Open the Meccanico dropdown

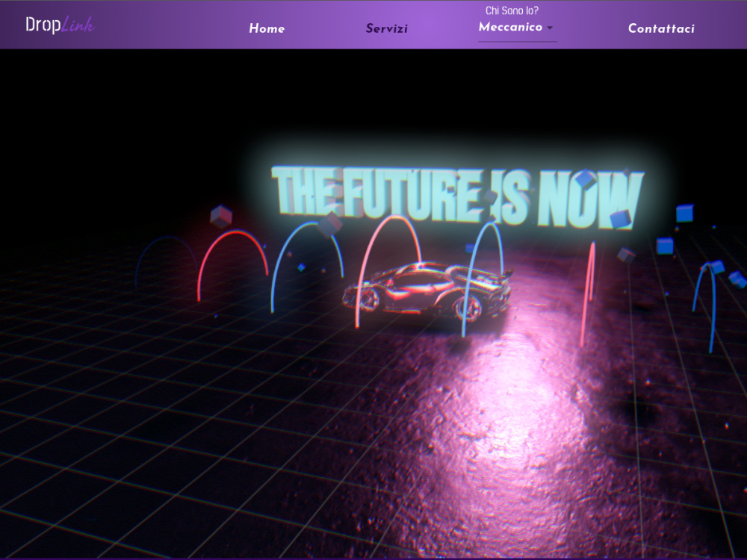click(517, 27)
